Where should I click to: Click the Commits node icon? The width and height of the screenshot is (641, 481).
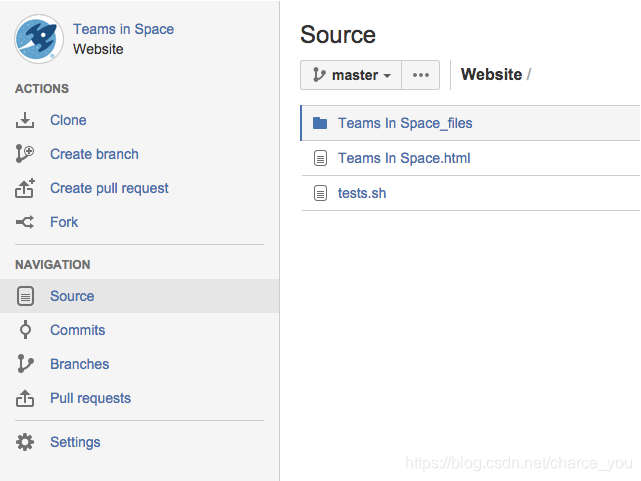[x=25, y=330]
